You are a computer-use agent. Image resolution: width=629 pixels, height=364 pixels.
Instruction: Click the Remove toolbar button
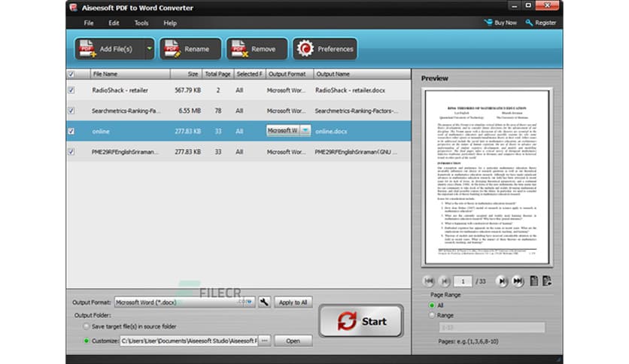point(257,49)
